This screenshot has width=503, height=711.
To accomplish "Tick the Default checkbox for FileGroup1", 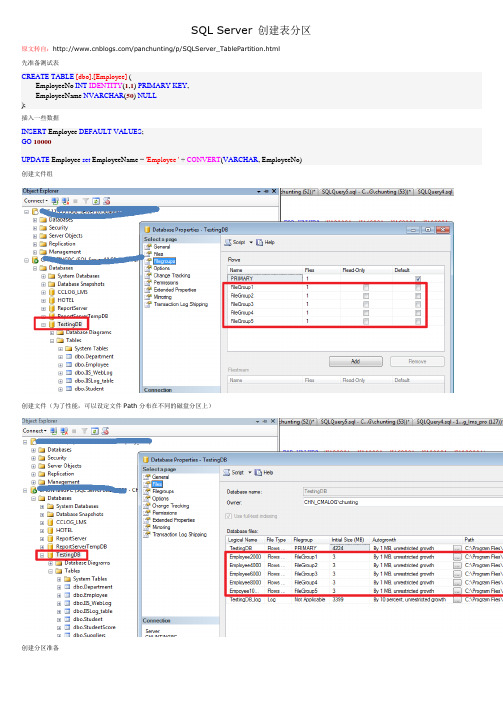I will click(x=418, y=287).
